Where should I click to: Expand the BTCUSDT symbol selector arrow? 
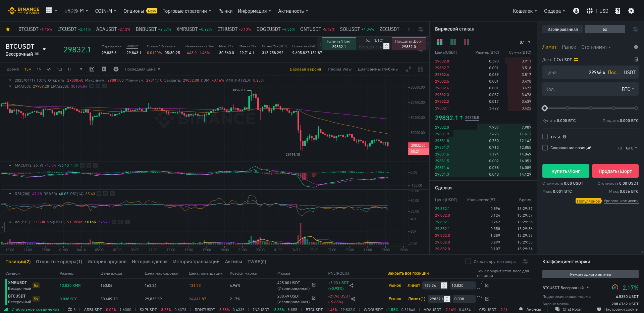pos(44,49)
